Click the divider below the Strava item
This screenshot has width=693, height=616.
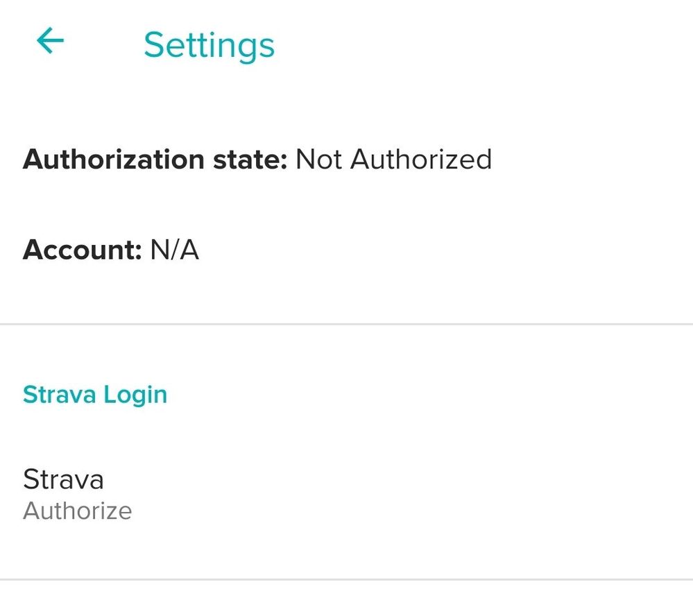pos(346,579)
